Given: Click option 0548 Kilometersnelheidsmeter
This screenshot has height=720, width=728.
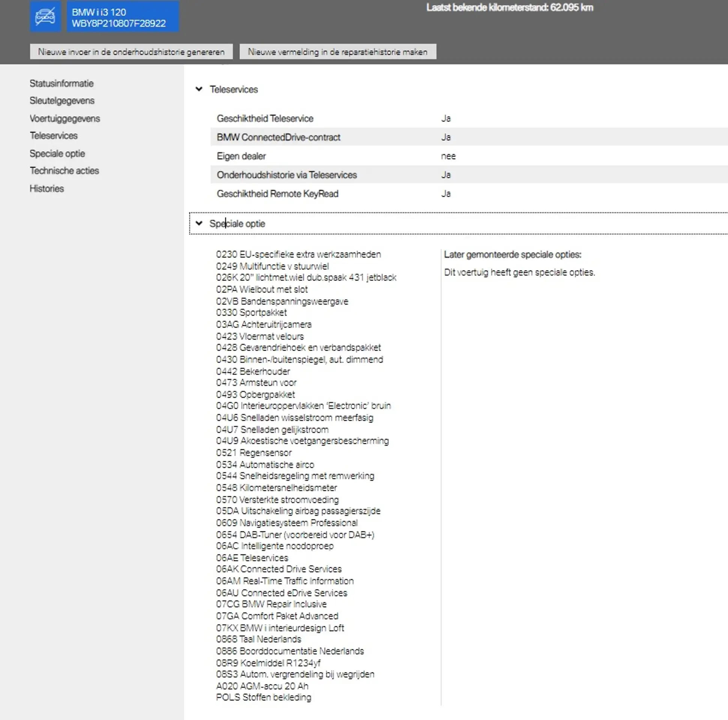Looking at the screenshot, I should pyautogui.click(x=277, y=488).
